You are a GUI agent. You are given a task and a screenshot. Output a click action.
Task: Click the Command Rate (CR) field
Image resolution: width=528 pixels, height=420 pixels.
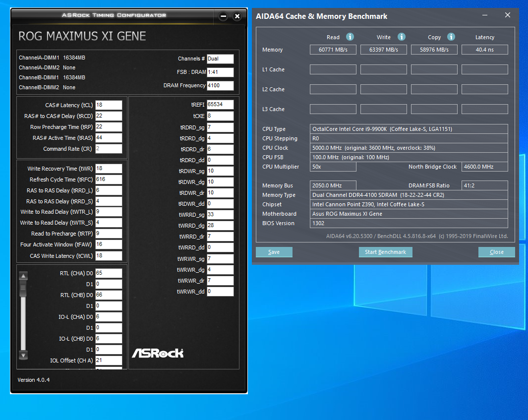pyautogui.click(x=109, y=149)
